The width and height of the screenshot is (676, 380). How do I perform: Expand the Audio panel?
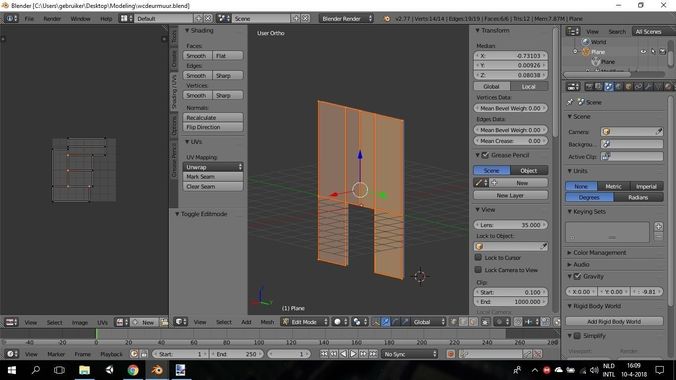(x=581, y=264)
